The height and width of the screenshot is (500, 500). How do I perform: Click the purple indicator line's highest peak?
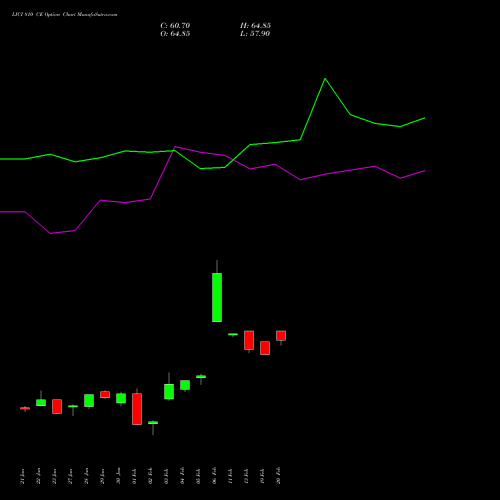tap(176, 147)
